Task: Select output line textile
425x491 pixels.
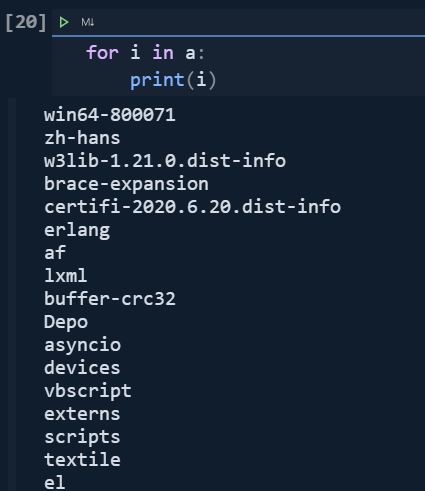Action: click(82, 460)
